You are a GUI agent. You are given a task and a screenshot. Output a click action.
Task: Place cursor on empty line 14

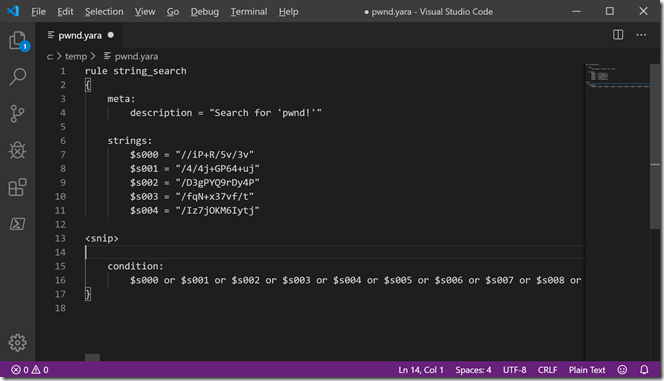click(x=335, y=252)
